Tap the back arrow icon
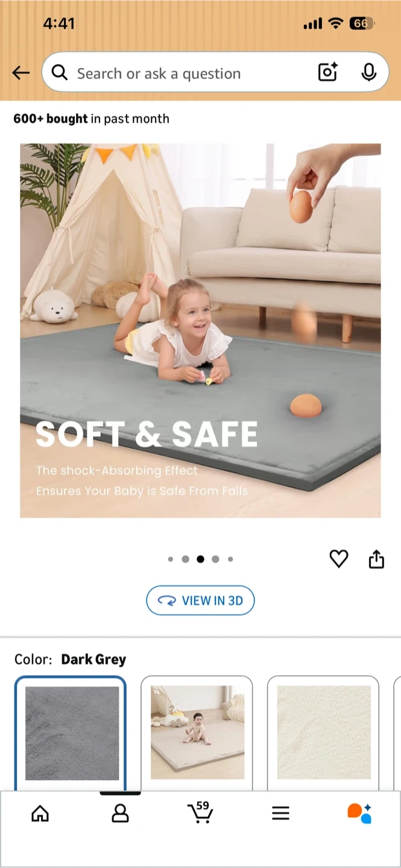 (x=21, y=73)
